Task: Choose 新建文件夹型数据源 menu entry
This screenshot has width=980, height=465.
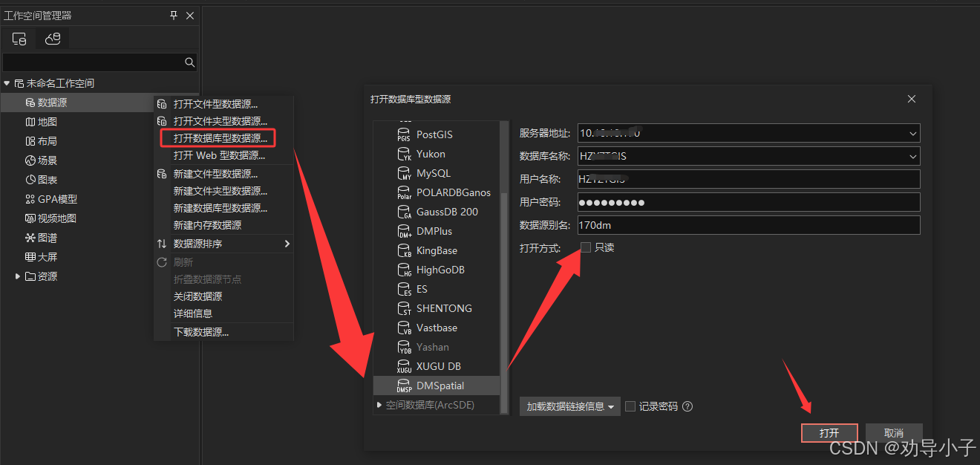Action: pos(220,191)
